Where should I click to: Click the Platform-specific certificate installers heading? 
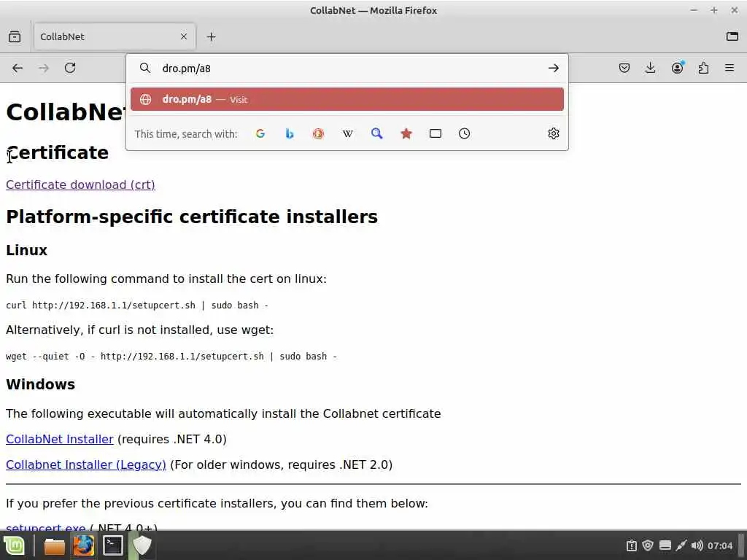pyautogui.click(x=192, y=217)
